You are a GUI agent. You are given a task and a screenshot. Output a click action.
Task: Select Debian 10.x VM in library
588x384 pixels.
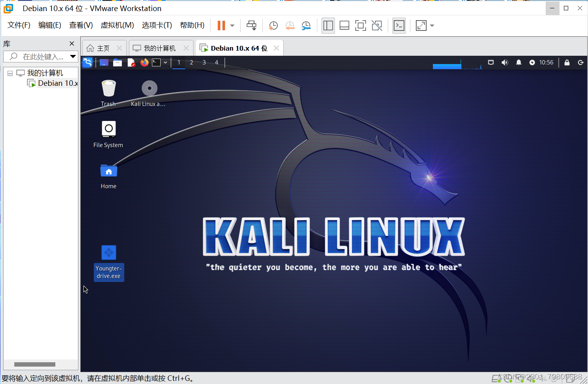pyautogui.click(x=52, y=83)
